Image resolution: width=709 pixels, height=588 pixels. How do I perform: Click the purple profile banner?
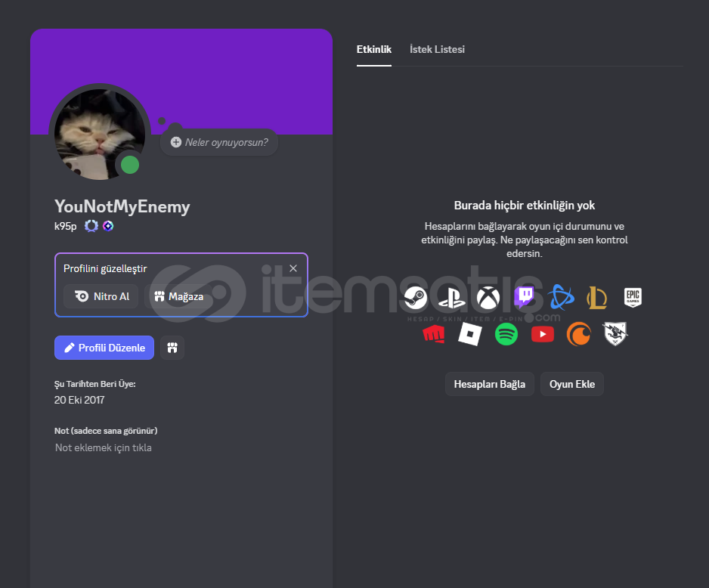pos(181,82)
